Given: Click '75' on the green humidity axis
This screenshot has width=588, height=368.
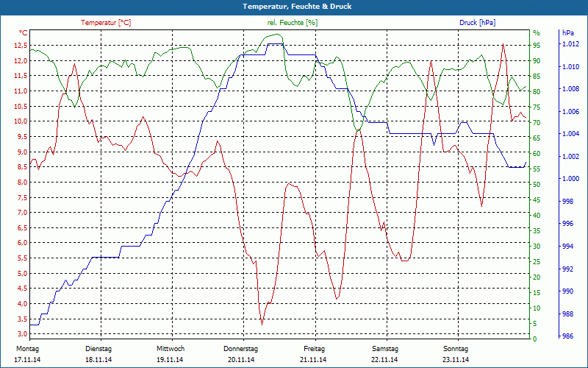Looking at the screenshot, I should pos(537,107).
